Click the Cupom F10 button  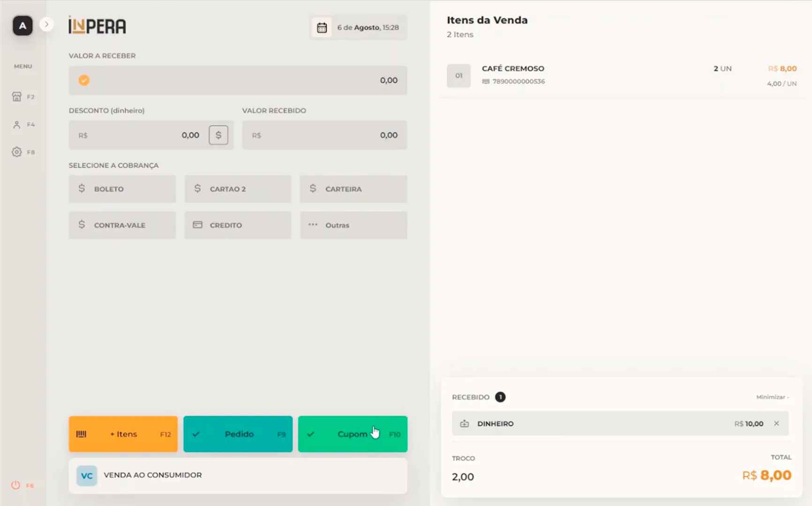point(353,434)
